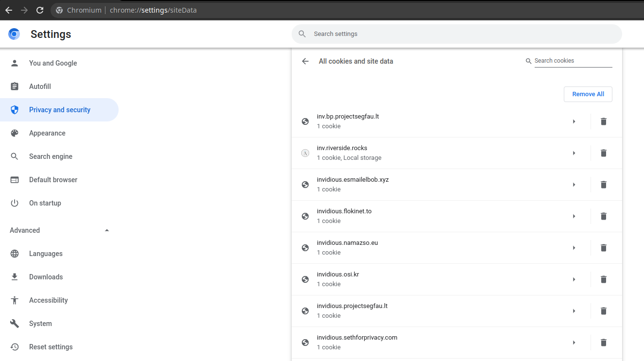Image resolution: width=644 pixels, height=361 pixels.
Task: Delete invidious.flokinet.to cookie
Action: 604,216
